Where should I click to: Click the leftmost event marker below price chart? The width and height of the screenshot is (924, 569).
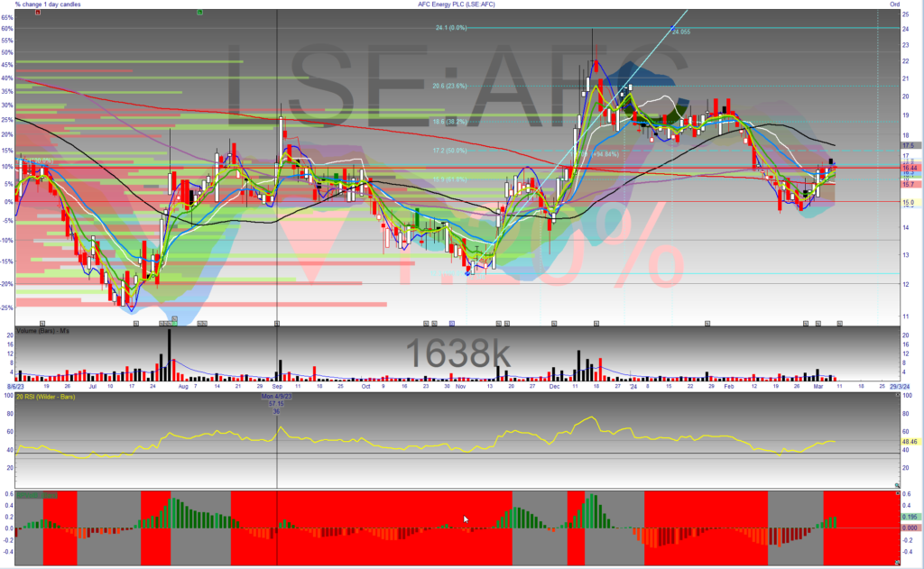pos(42,323)
